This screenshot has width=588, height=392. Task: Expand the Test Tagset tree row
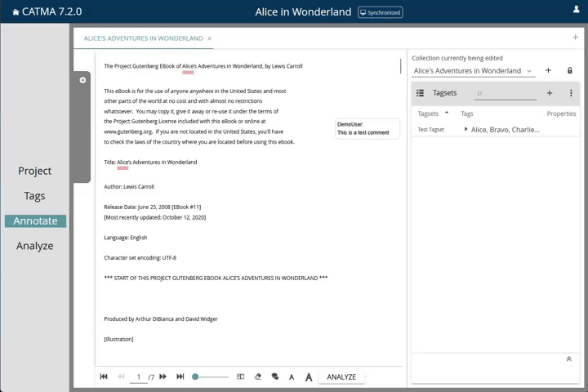[465, 129]
